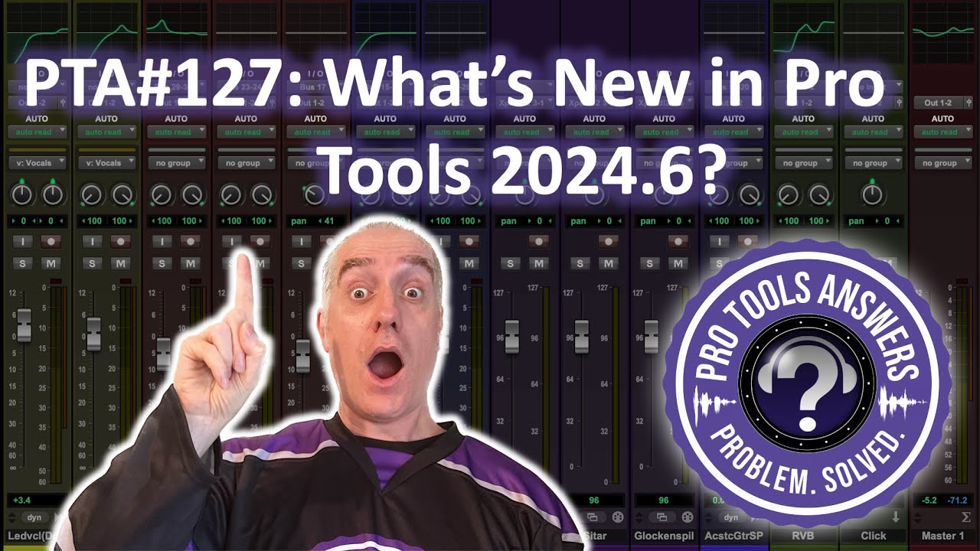980x551 pixels.
Task: Click the Glockenspil MIDI instrument icon
Action: [x=687, y=518]
